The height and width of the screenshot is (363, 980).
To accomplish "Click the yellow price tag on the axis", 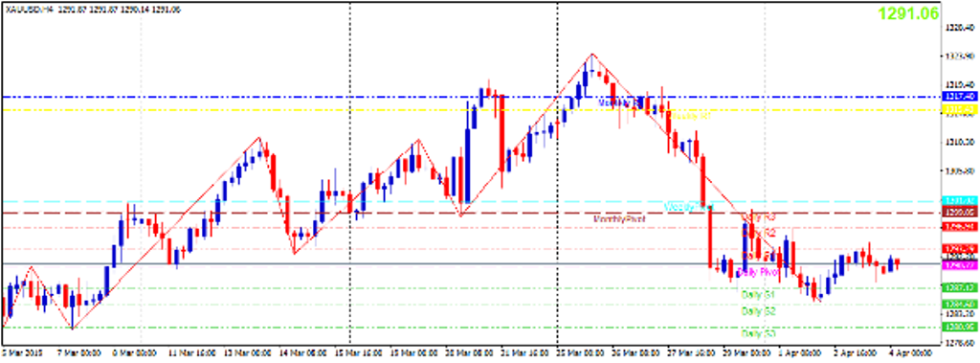I will point(960,109).
